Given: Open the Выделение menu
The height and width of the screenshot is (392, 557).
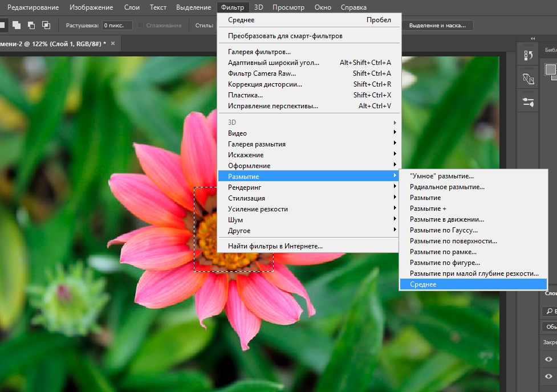Looking at the screenshot, I should tap(194, 7).
